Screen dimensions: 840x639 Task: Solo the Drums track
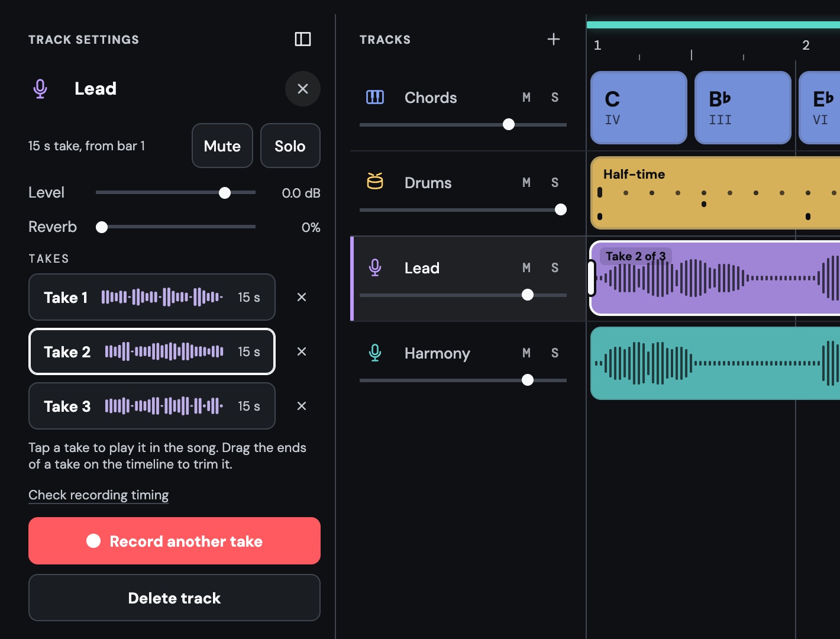click(x=555, y=182)
